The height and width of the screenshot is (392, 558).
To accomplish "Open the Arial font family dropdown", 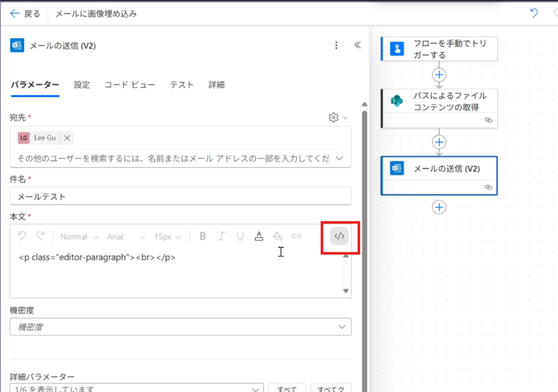I will (126, 237).
